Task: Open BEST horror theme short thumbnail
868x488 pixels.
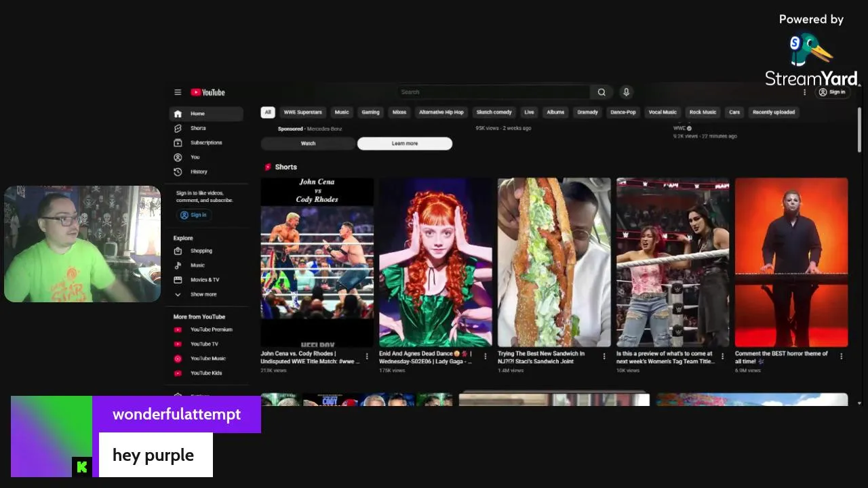Action: click(x=791, y=262)
